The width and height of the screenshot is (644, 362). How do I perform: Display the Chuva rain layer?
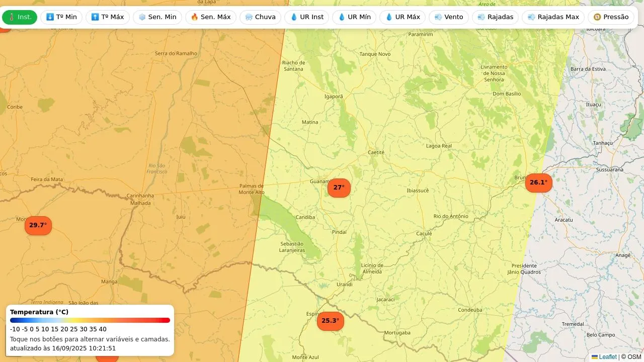[x=261, y=17]
